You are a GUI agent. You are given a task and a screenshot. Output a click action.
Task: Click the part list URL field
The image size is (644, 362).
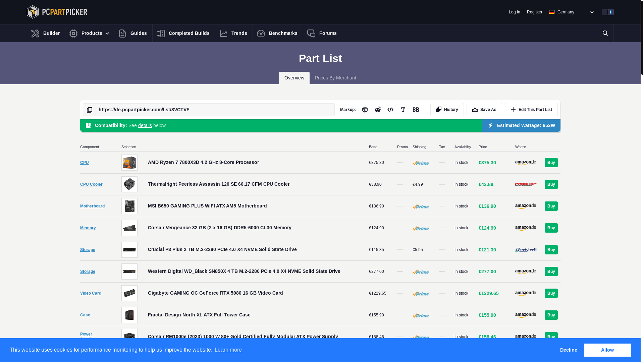pyautogui.click(x=215, y=110)
